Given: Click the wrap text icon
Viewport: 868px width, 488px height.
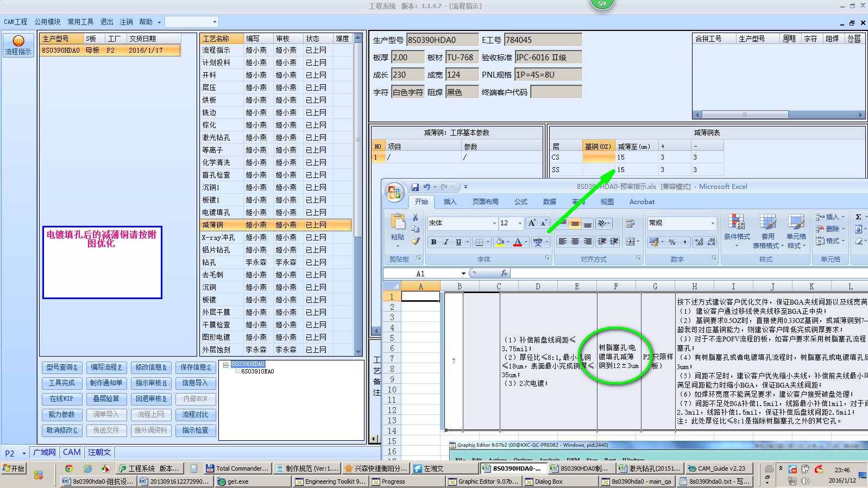Looking at the screenshot, I should pyautogui.click(x=630, y=223).
